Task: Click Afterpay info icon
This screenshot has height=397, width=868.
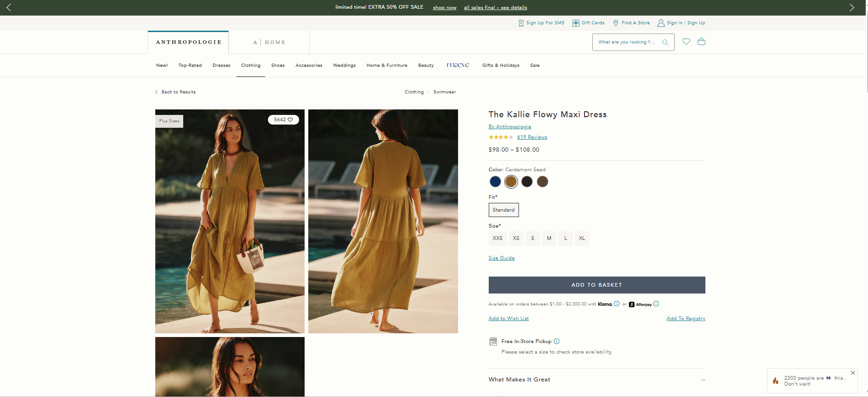Action: [x=656, y=304]
